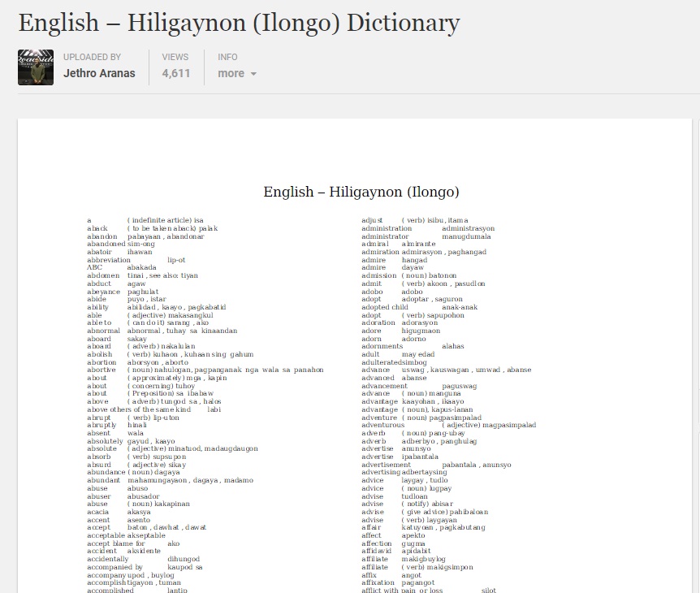The width and height of the screenshot is (700, 593).
Task: Click the entry "adobo" in the right column
Action: [388, 291]
